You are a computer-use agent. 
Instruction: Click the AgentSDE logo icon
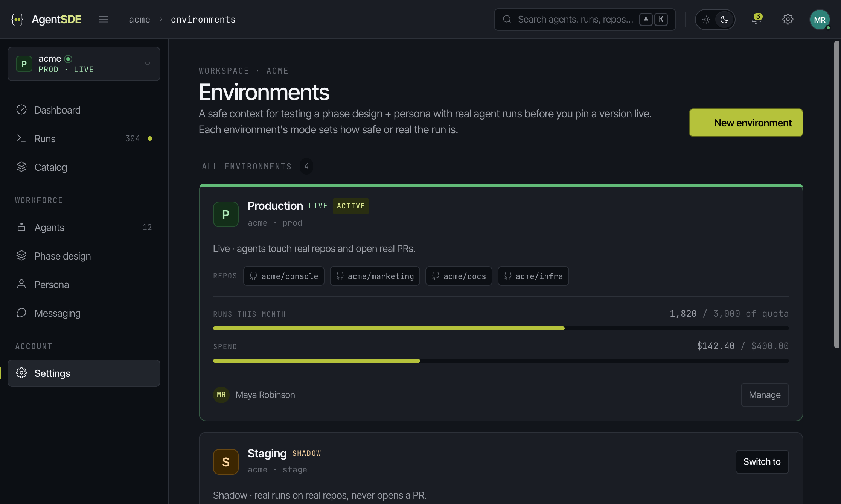pos(17,19)
